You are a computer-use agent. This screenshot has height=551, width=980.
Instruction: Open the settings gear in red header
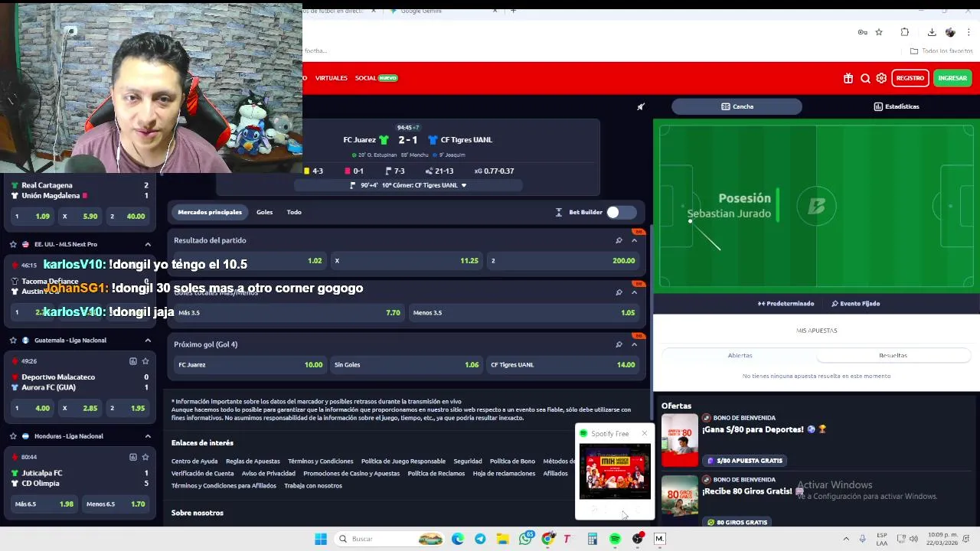pyautogui.click(x=881, y=78)
